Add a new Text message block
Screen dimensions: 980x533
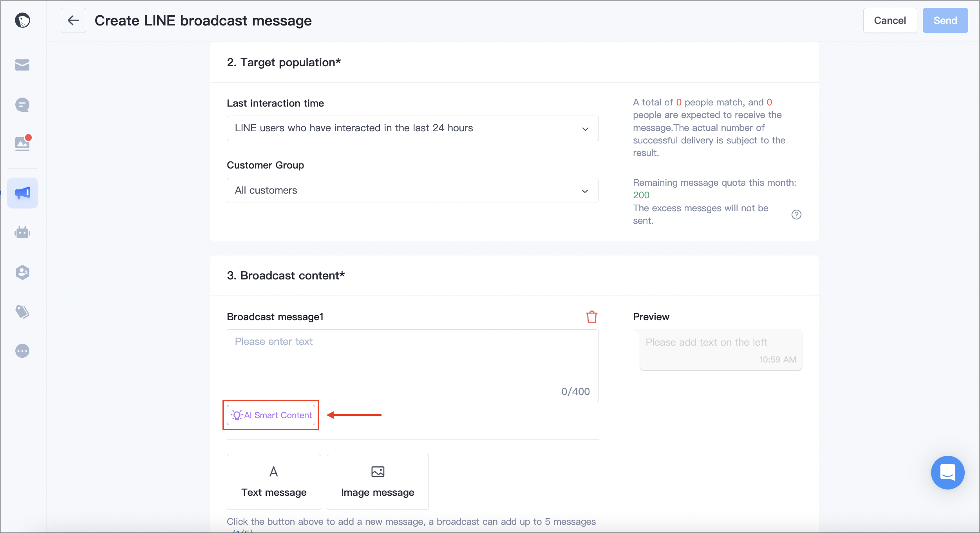pyautogui.click(x=273, y=481)
